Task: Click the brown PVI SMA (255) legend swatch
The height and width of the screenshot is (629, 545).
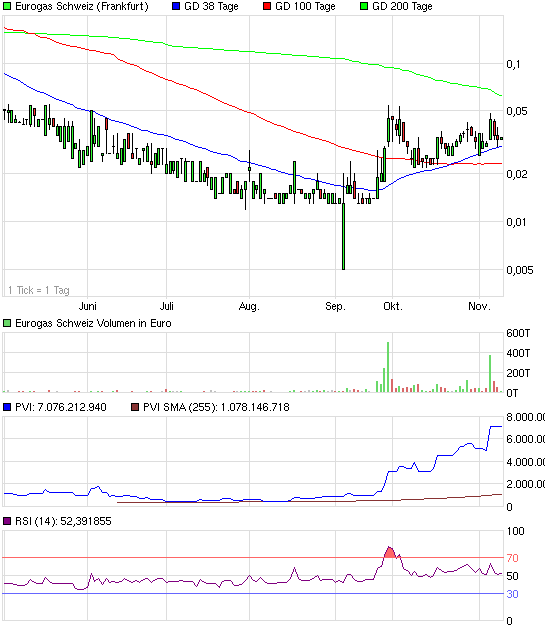Action: pyautogui.click(x=135, y=408)
